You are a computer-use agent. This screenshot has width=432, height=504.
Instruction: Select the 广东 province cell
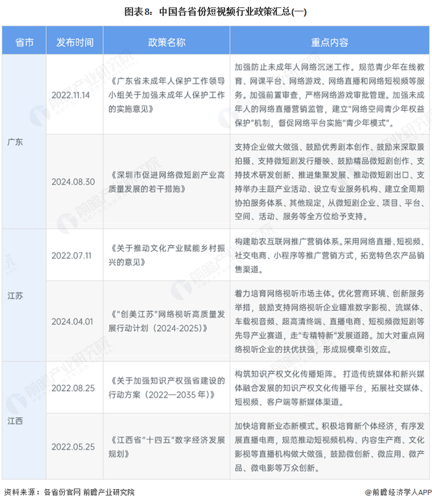[24, 141]
